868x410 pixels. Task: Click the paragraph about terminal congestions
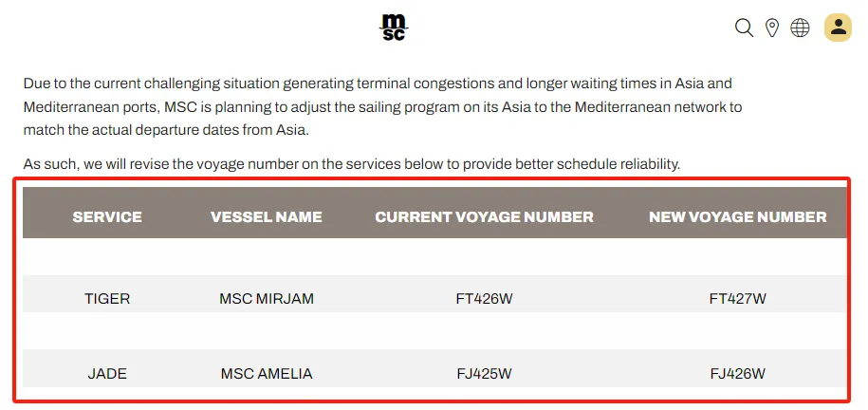[x=382, y=107]
